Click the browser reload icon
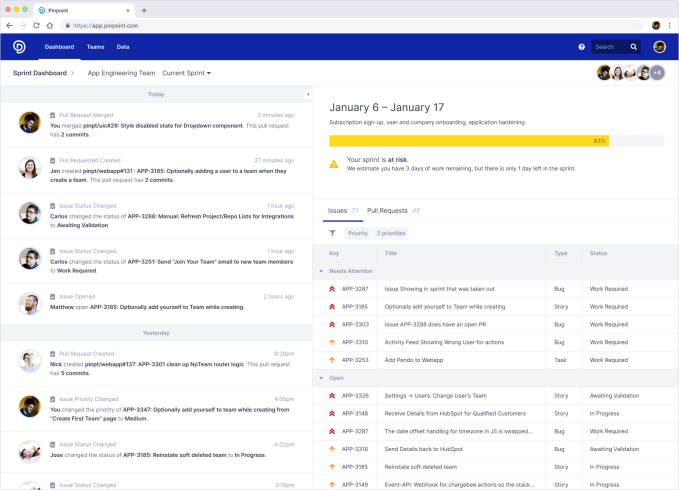Image resolution: width=679 pixels, height=490 pixels. tap(37, 25)
